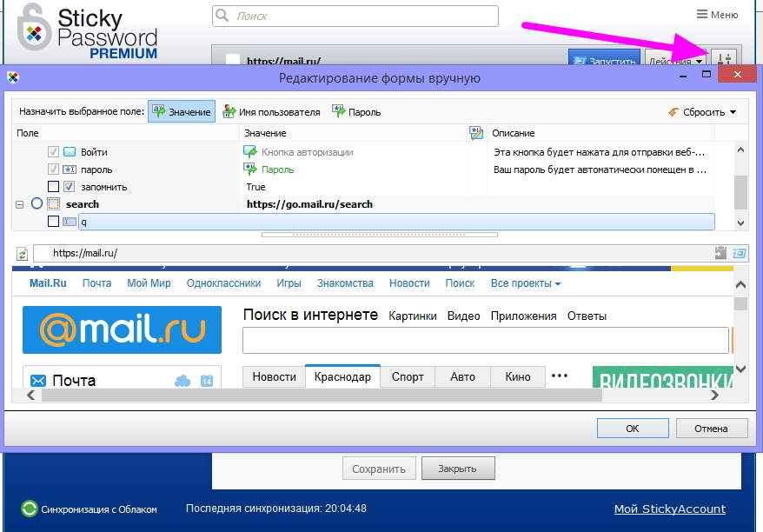The width and height of the screenshot is (763, 532).
Task: Click the Синхронизация с Облаком sync icon
Action: tap(30, 509)
